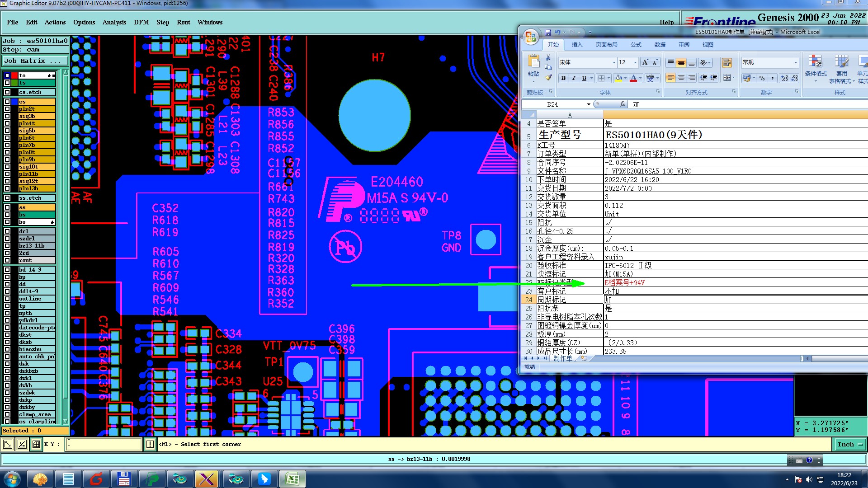Image resolution: width=868 pixels, height=488 pixels.
Task: Select the 制作单 sheet tab
Action: [x=563, y=358]
